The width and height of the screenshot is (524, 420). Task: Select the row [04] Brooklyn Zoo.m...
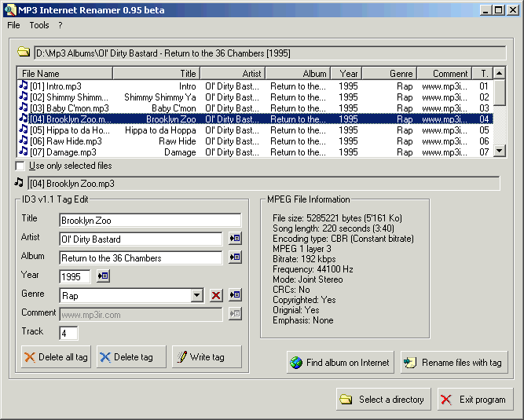coord(255,119)
